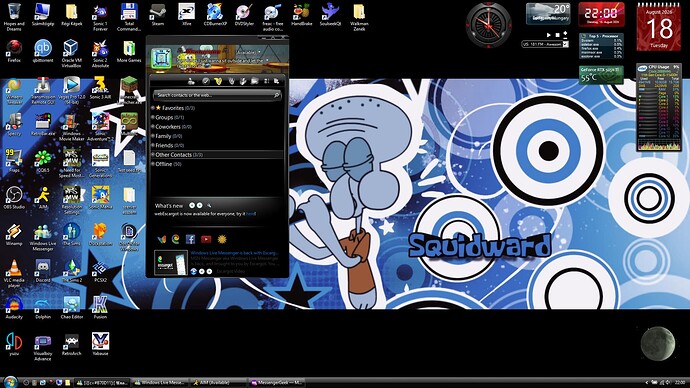The height and width of the screenshot is (388, 690).
Task: Open the RetroArch desktop icon
Action: click(71, 344)
